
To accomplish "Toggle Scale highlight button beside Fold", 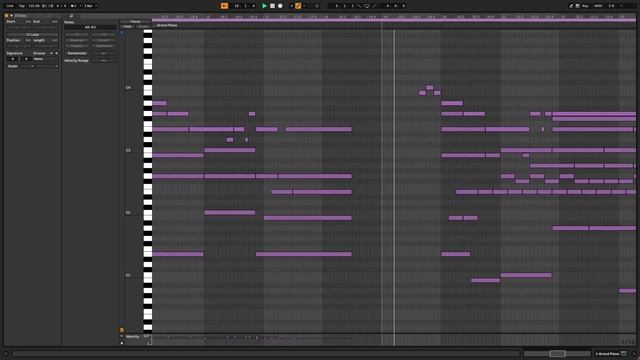I will coord(143,27).
